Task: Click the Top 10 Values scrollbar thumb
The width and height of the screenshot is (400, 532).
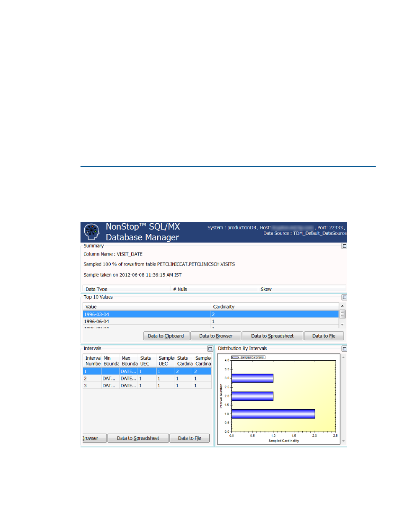Action: pyautogui.click(x=342, y=314)
